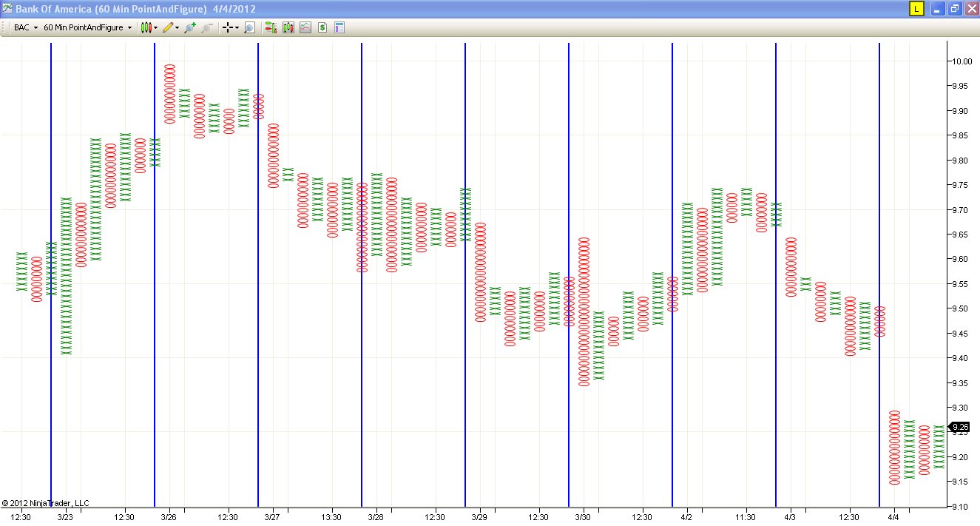Click the 3/30 date label
The height and width of the screenshot is (526, 980).
(x=583, y=517)
